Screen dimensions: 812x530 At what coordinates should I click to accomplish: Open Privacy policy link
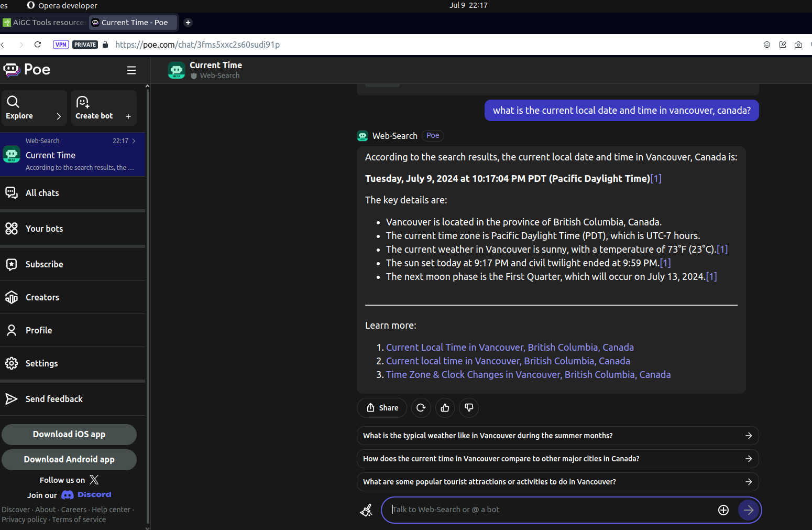pyautogui.click(x=24, y=520)
